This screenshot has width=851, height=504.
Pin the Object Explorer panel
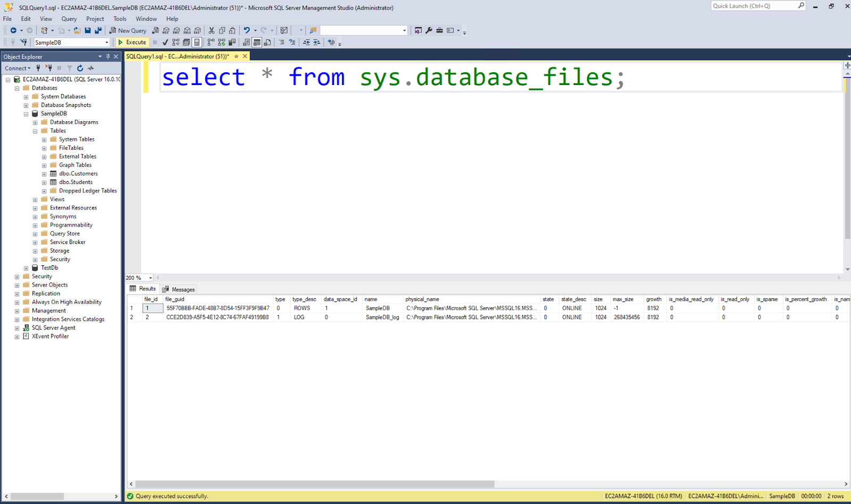coord(108,56)
